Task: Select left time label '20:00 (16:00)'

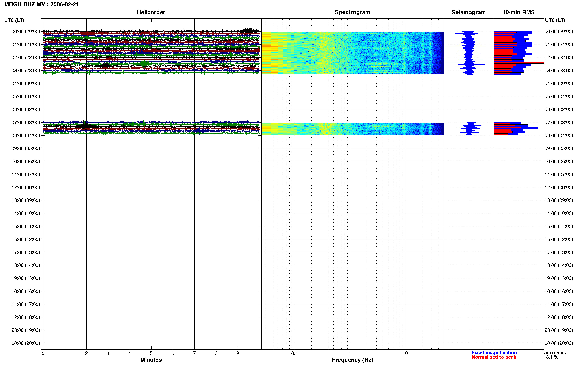Action: [x=26, y=291]
